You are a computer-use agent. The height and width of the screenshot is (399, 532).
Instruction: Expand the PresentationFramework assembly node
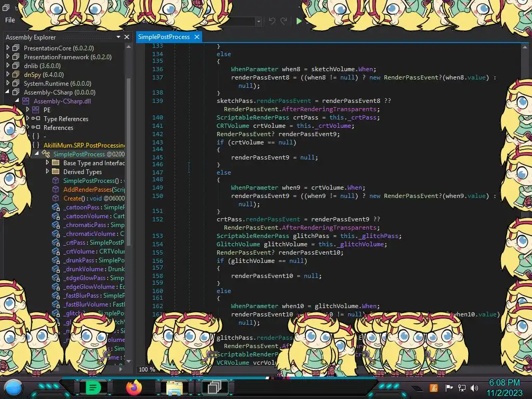(8, 57)
